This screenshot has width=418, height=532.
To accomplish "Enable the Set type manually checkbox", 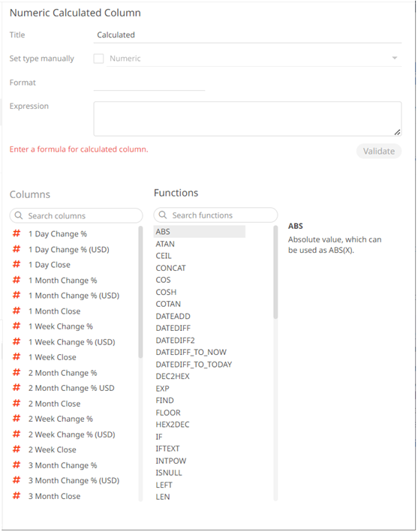I will pos(98,59).
